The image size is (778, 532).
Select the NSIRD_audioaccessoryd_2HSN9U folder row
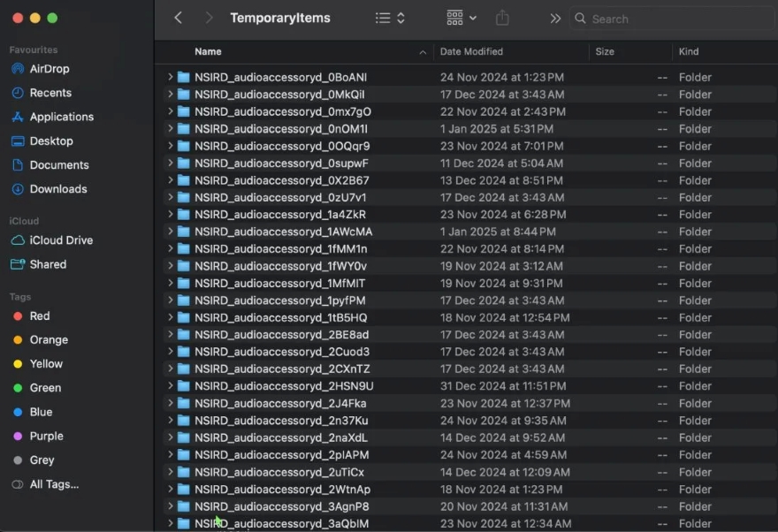[284, 386]
